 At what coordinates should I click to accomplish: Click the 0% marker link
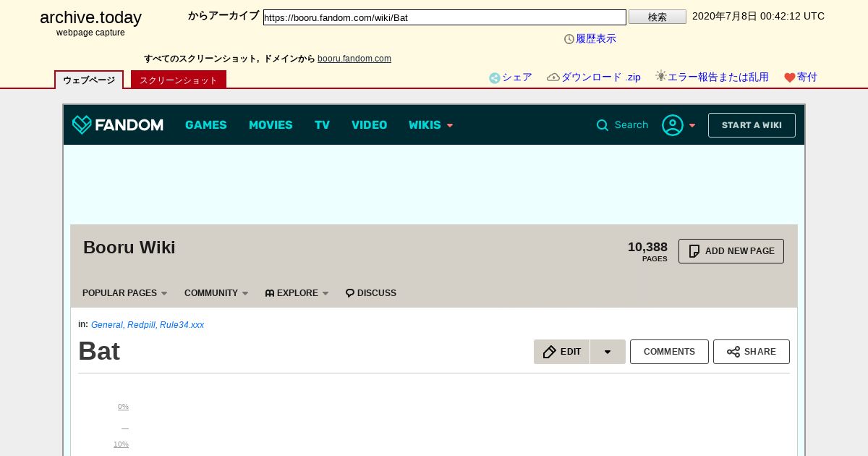tap(123, 407)
